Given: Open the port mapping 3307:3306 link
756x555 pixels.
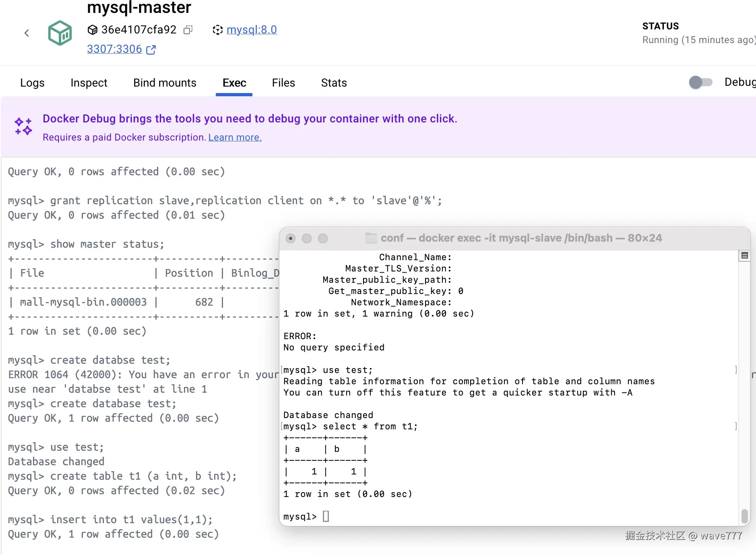Looking at the screenshot, I should pyautogui.click(x=114, y=49).
